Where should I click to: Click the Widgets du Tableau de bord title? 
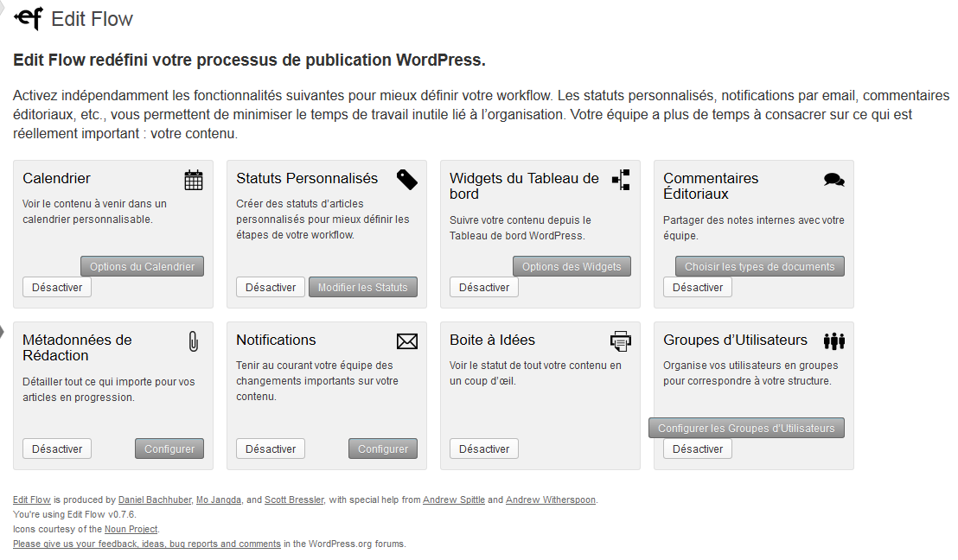tap(524, 187)
